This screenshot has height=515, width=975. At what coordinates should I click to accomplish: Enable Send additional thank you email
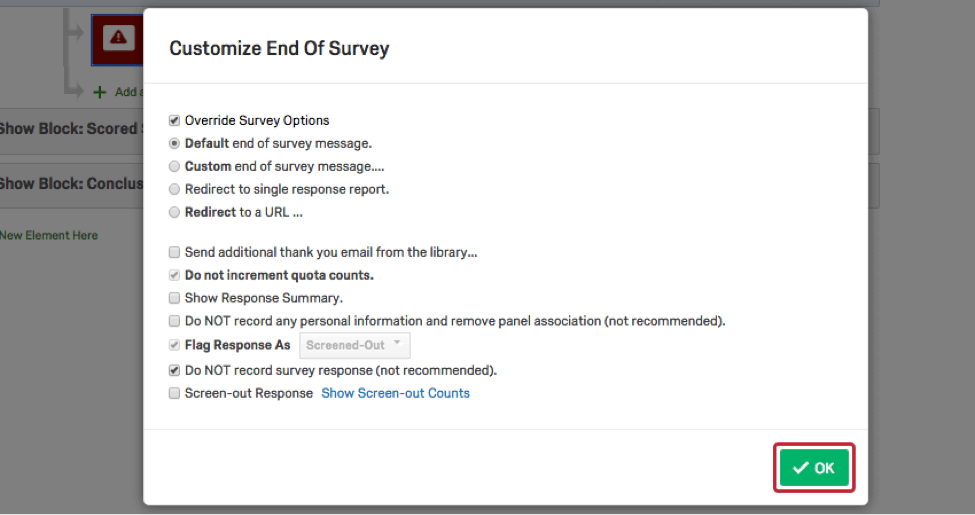[x=175, y=253]
